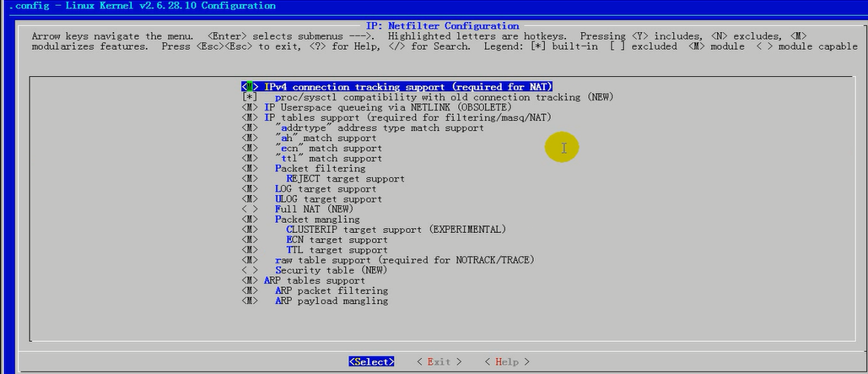Select IP Userspace queueing via NETLINK (OBSOLETE)
Screen dimensions: 868x374
pos(387,107)
